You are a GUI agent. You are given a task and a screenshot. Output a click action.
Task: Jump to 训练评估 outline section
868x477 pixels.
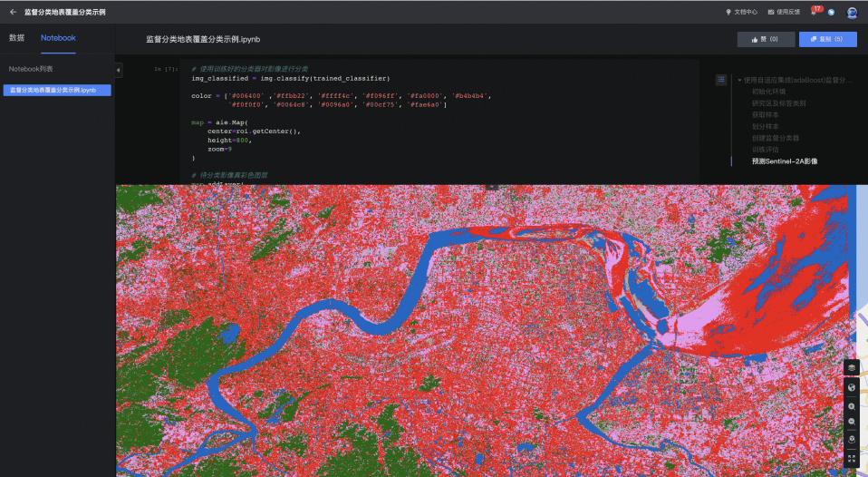[764, 150]
